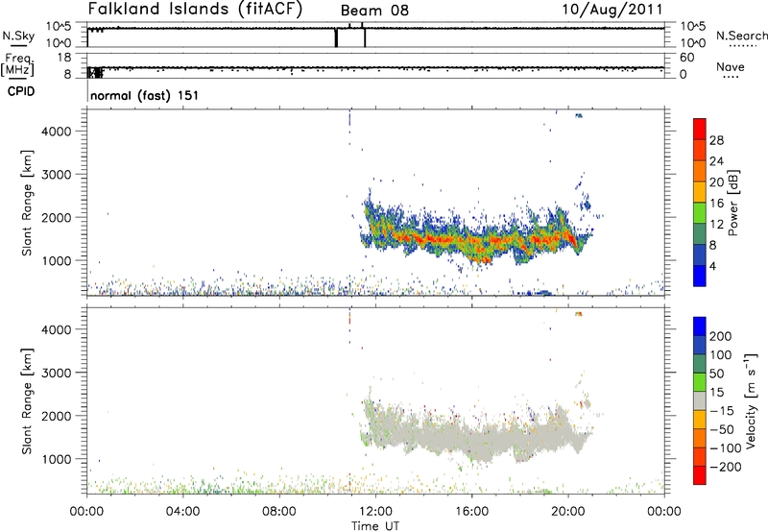Viewport: 768px width, 532px height.
Task: Click the 'Falkland Islands (fitACF)' title text
Action: (x=195, y=9)
